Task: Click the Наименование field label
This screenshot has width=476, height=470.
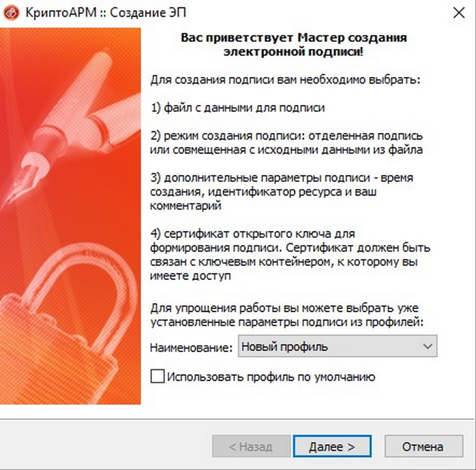Action: 191,348
